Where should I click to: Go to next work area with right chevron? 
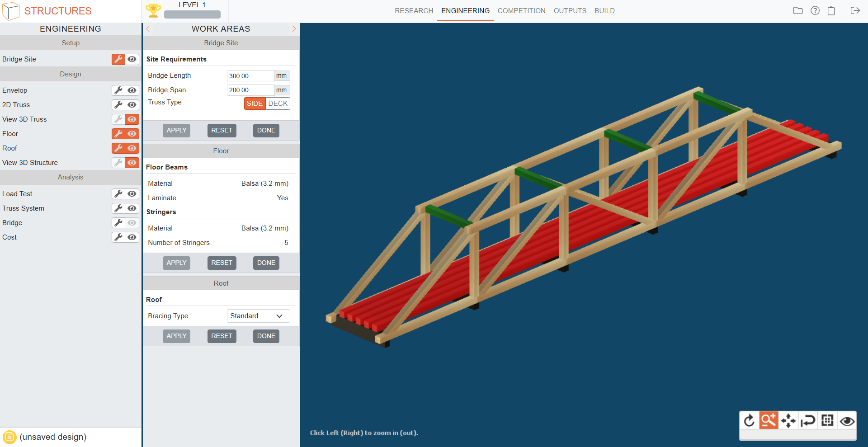pos(294,29)
